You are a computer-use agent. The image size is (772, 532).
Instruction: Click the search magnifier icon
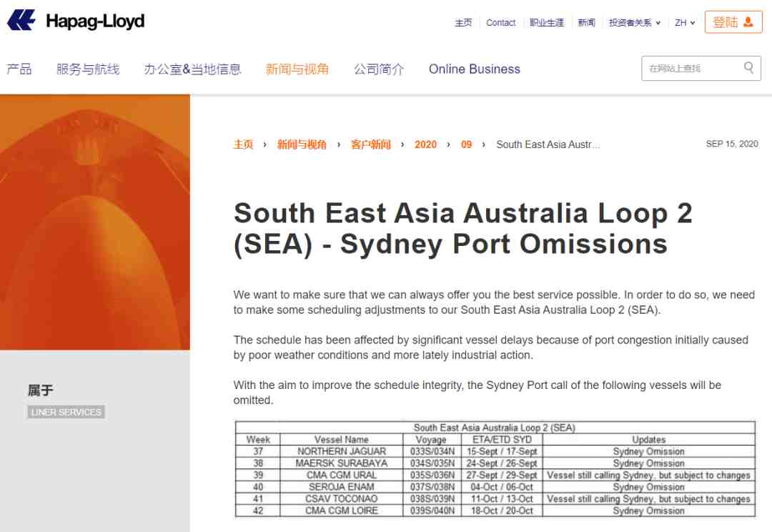[x=748, y=67]
